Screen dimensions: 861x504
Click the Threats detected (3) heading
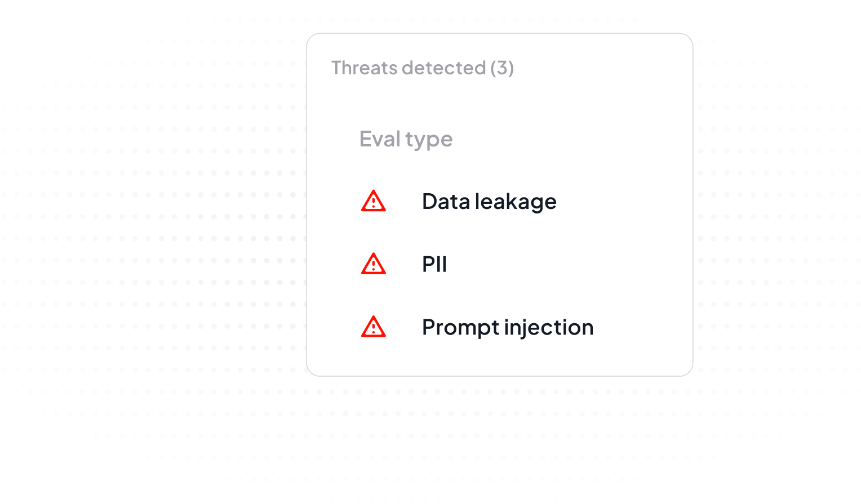coord(422,68)
